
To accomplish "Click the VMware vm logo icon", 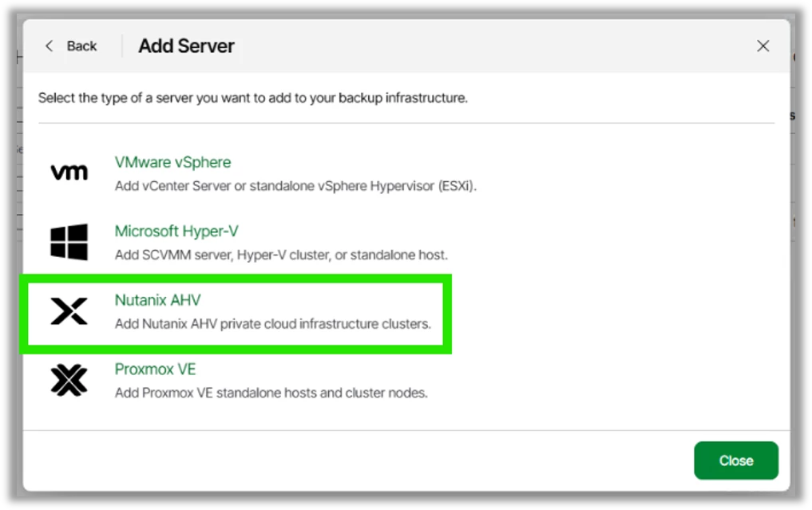I will pos(69,172).
